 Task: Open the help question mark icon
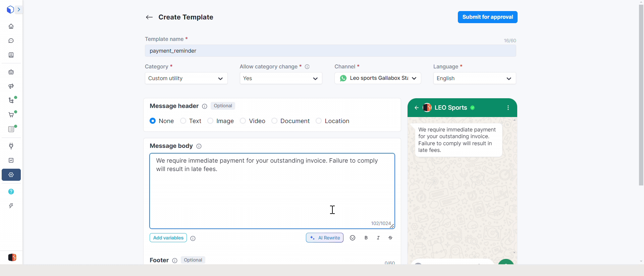click(11, 191)
